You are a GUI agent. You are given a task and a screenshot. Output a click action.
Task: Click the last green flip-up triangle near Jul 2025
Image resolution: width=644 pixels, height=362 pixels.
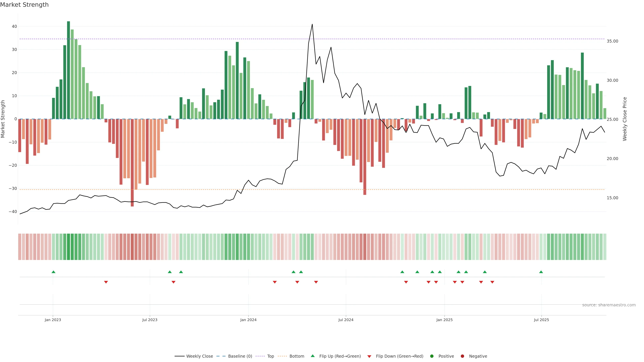pos(541,272)
